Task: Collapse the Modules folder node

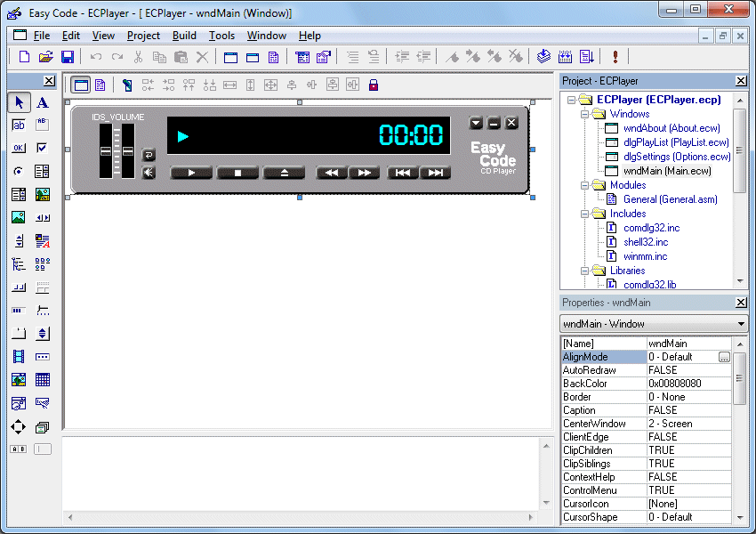Action: pyautogui.click(x=585, y=185)
